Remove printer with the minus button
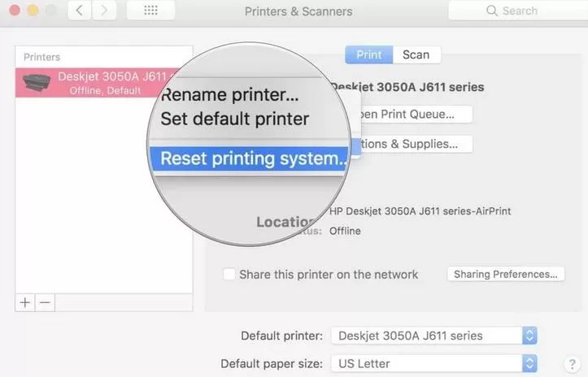 45,302
